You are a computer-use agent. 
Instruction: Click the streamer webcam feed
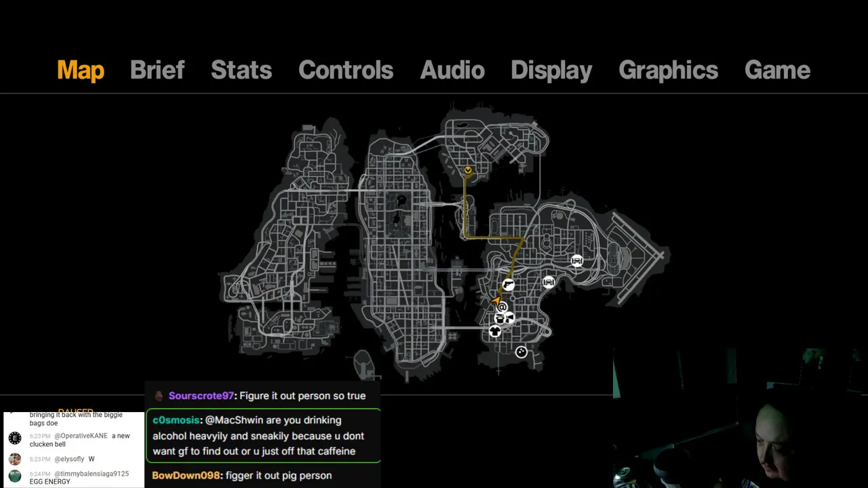point(740,418)
